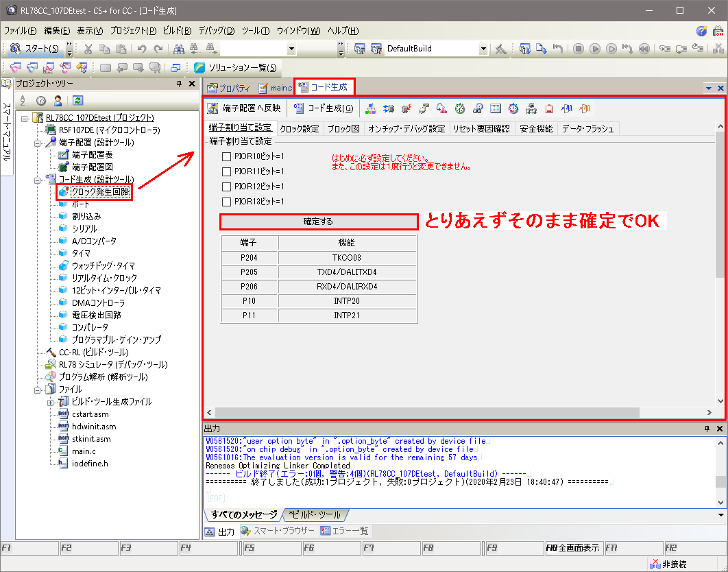Click the Stop debug circle icon
The width and height of the screenshot is (728, 572).
point(579,48)
